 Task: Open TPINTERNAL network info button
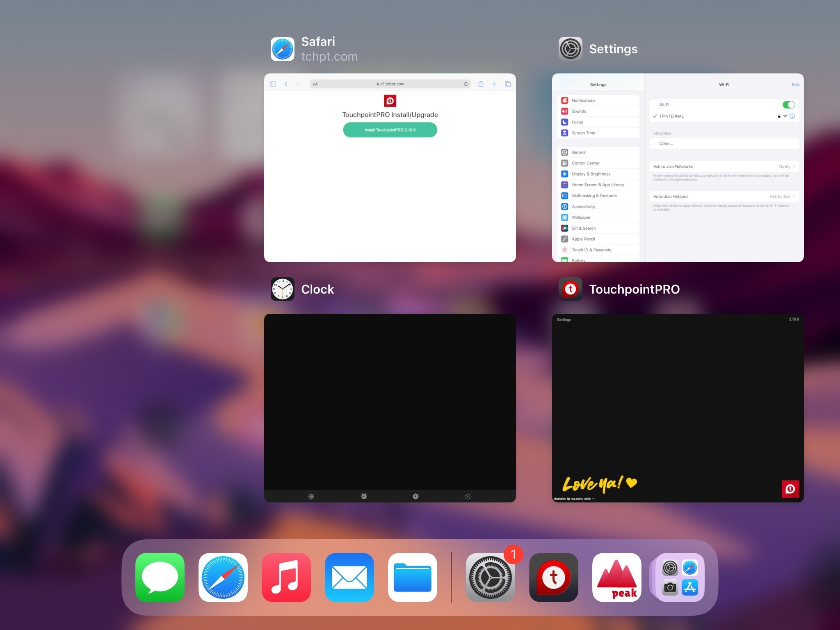click(792, 116)
